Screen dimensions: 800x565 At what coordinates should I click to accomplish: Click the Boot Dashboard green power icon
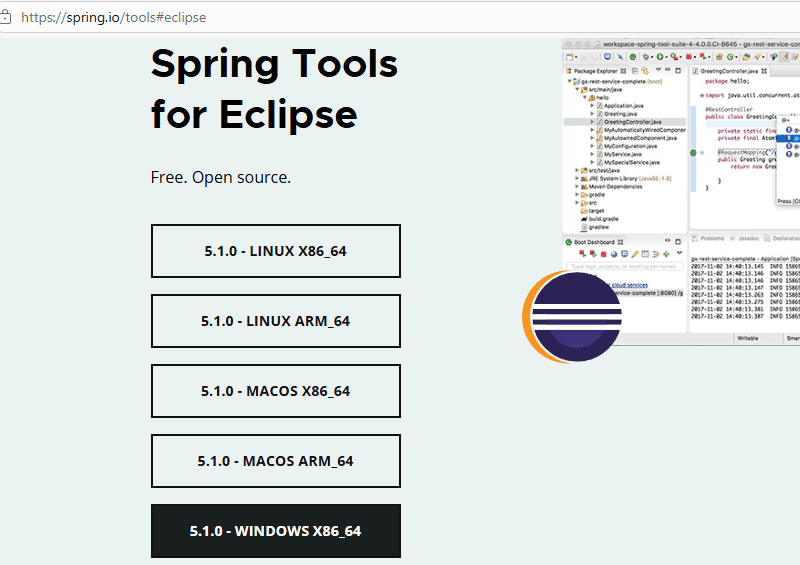tap(569, 241)
